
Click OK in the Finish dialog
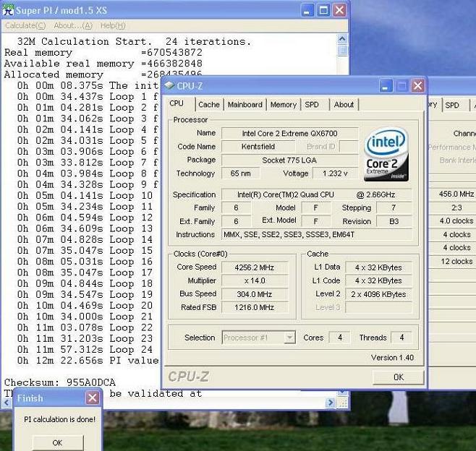pyautogui.click(x=57, y=443)
